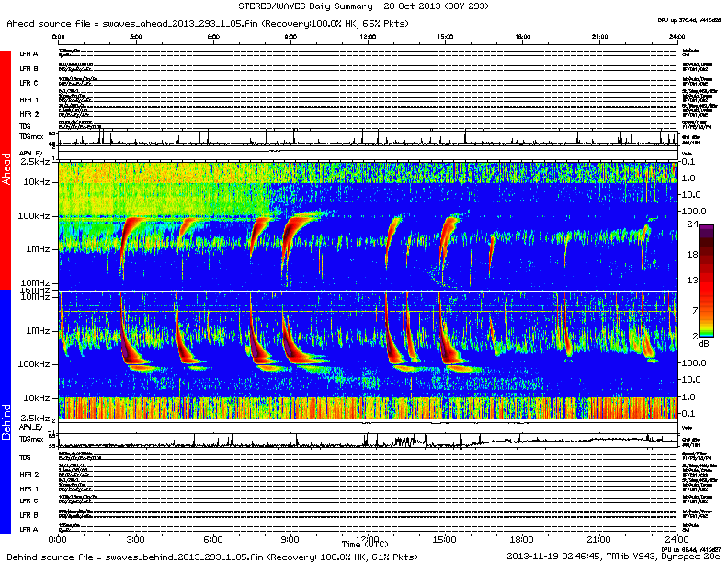
Task: Click the red Ahead spacecraft side bar
Action: click(6, 170)
